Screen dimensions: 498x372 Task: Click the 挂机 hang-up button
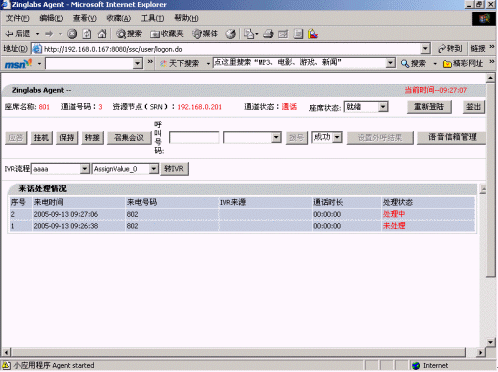click(41, 138)
